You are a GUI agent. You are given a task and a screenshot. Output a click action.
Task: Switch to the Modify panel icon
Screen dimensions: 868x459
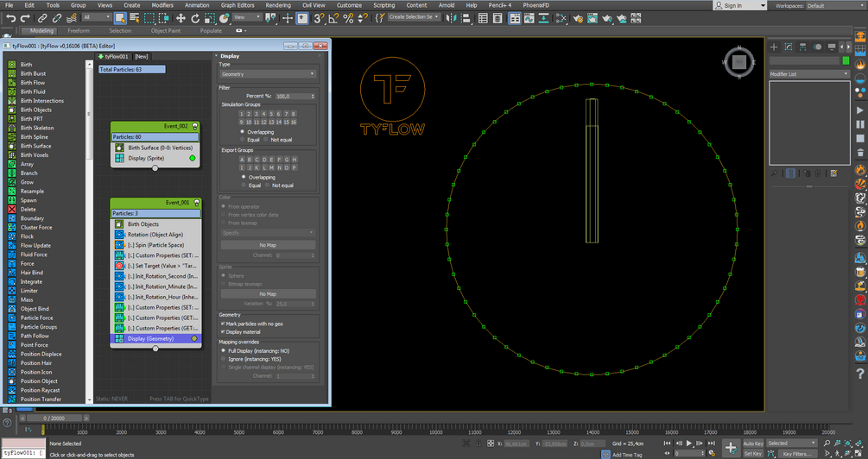pyautogui.click(x=789, y=47)
